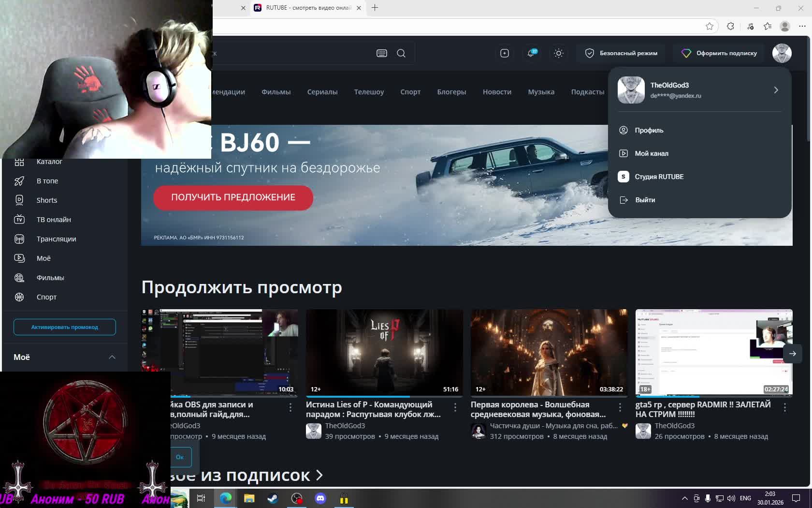Open the volume control in the tray
Viewport: 812px width, 508px height.
(x=731, y=498)
